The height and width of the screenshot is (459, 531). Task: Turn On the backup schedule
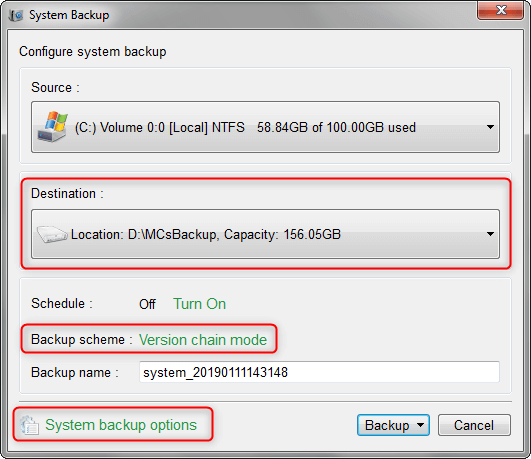[199, 304]
